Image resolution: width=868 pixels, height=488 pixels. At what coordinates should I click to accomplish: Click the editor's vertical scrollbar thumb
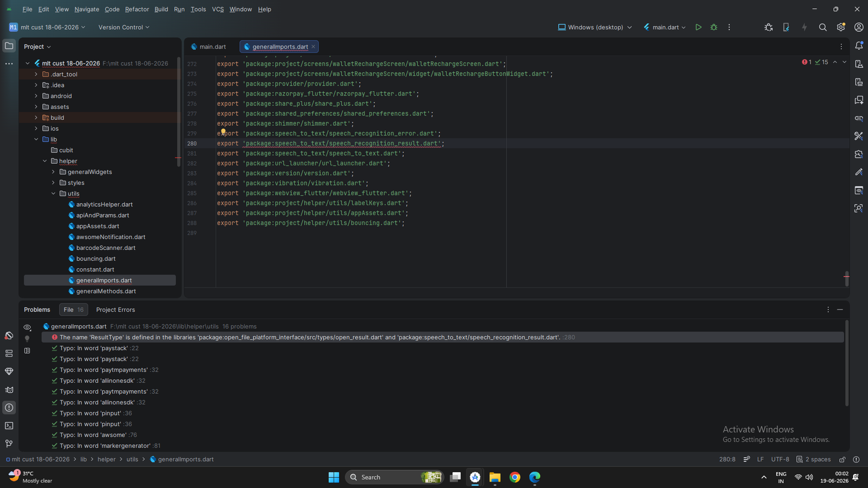(x=846, y=278)
